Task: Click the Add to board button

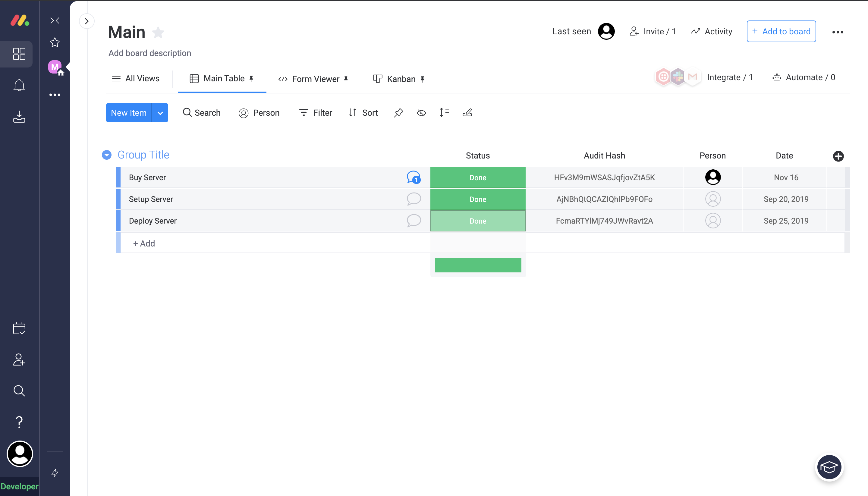Action: pos(781,31)
